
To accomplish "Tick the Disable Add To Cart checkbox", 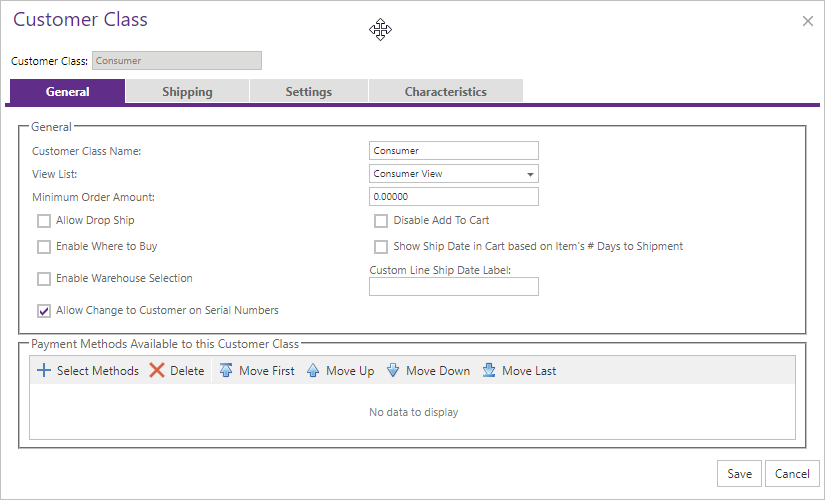I will click(381, 221).
